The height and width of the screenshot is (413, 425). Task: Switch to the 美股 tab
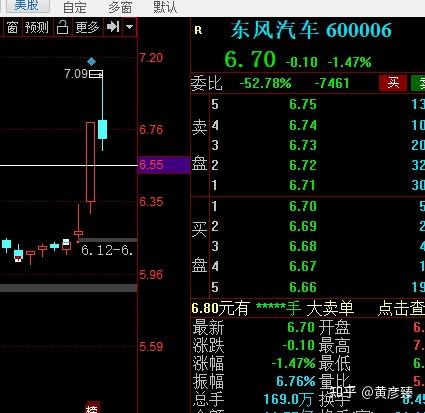point(28,6)
